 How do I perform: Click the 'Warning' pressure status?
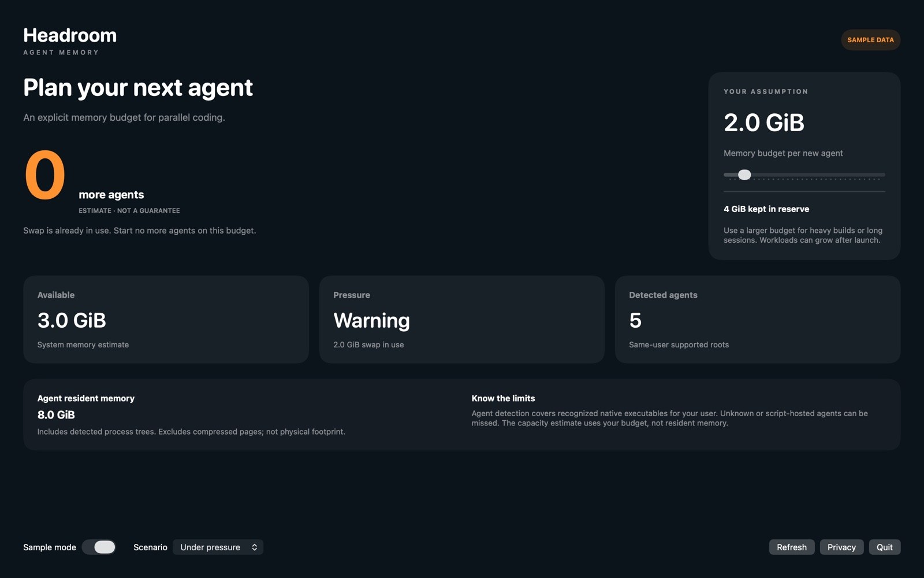click(372, 320)
